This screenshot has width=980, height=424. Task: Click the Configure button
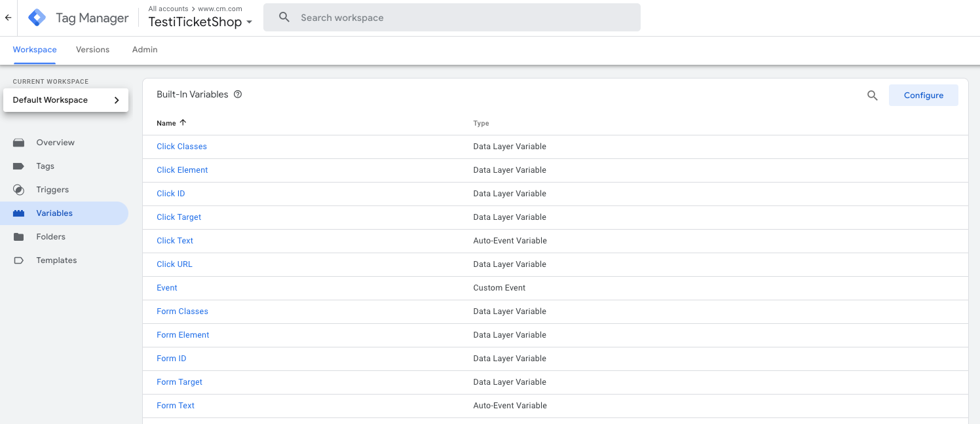923,95
